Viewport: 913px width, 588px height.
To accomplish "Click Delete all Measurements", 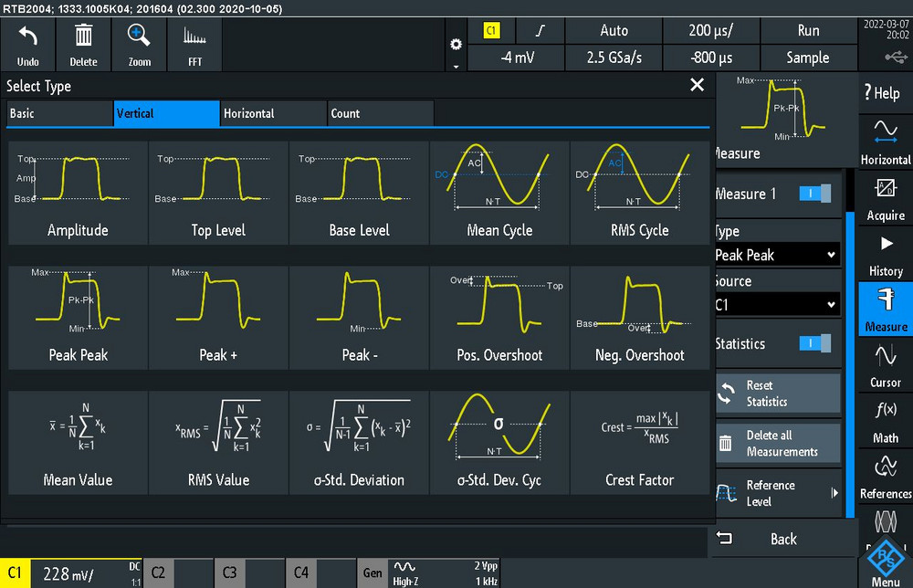I will tap(778, 443).
